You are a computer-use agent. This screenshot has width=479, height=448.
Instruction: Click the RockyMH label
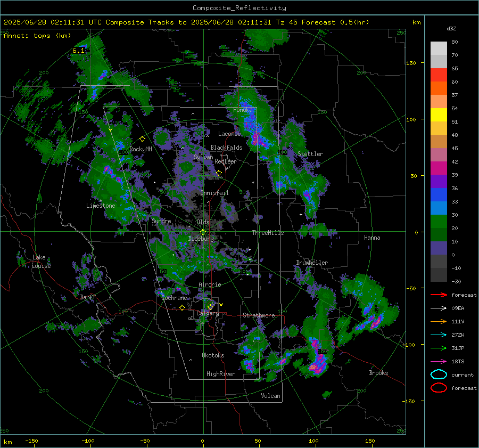[x=141, y=149]
